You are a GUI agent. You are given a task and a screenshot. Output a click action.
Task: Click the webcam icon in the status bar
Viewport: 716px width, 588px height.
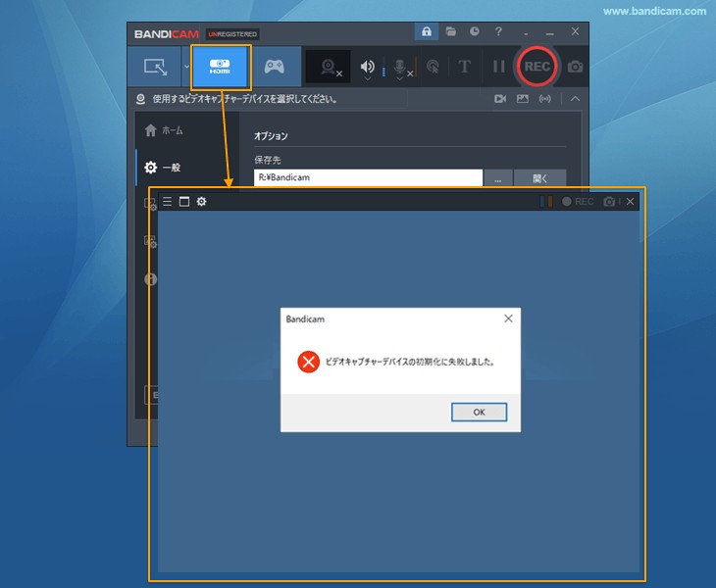[140, 99]
